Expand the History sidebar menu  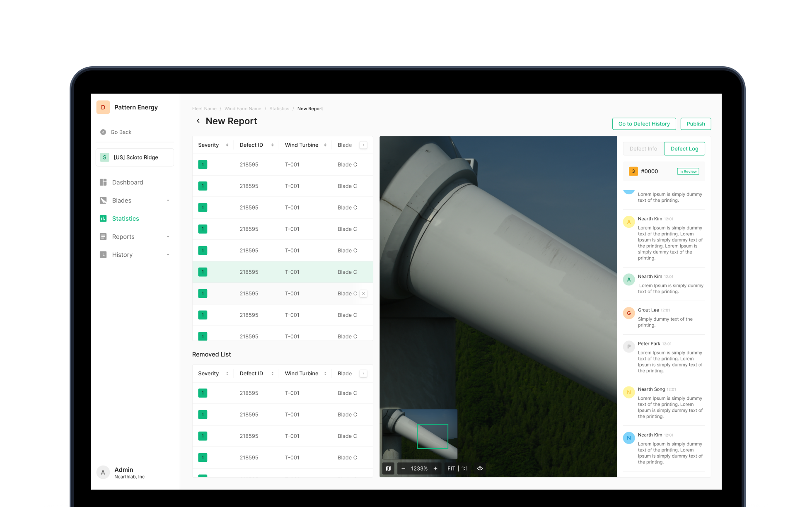pos(168,255)
